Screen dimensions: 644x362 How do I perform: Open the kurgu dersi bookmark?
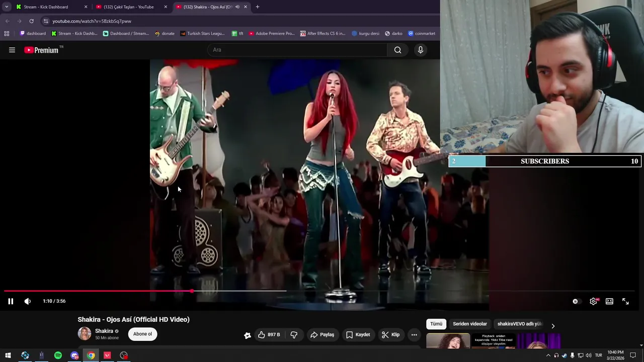click(x=365, y=34)
